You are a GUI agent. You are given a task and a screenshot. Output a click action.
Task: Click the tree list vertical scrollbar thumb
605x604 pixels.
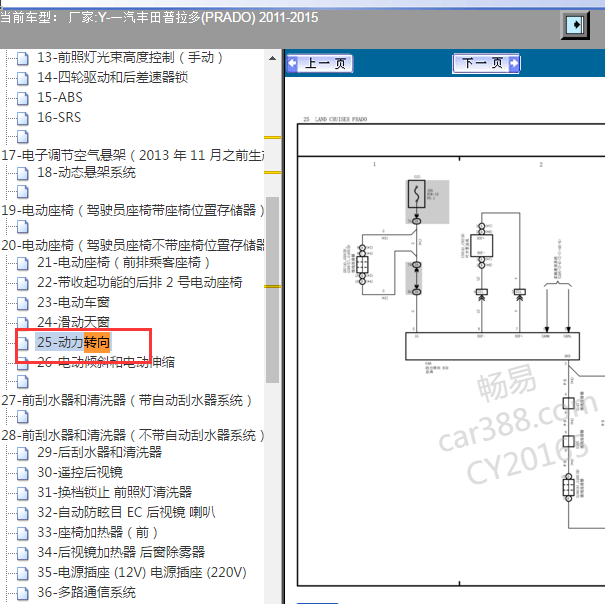pos(272,290)
